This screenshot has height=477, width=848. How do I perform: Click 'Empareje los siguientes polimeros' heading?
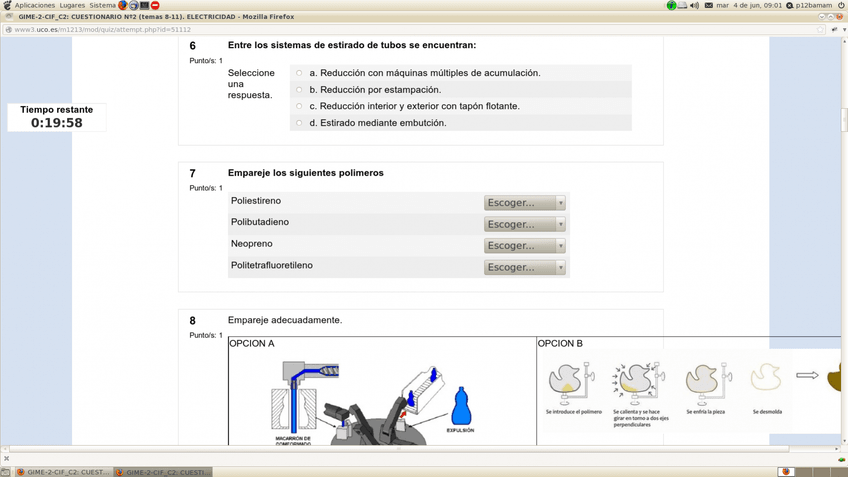[306, 173]
